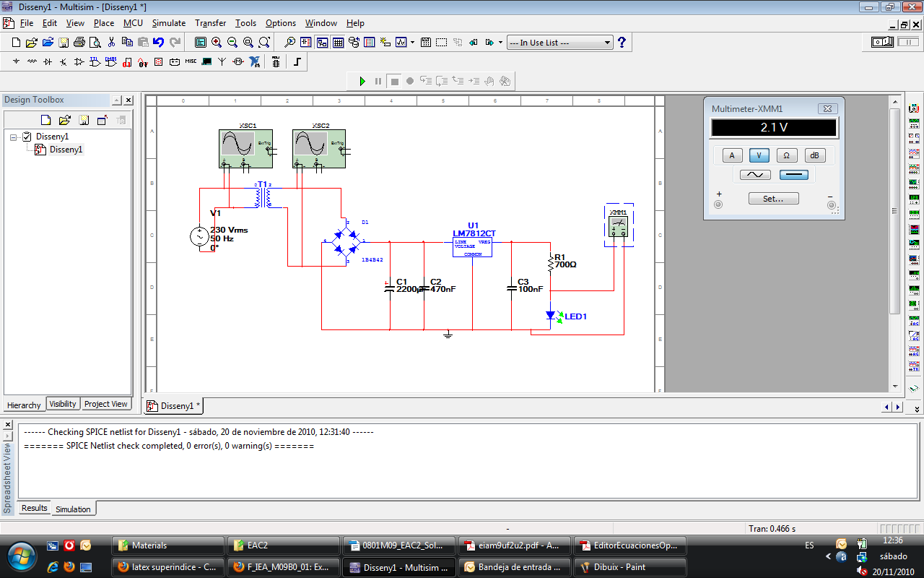Select AC signal mode on multimeter
Viewport: 924px width, 578px height.
coord(755,175)
